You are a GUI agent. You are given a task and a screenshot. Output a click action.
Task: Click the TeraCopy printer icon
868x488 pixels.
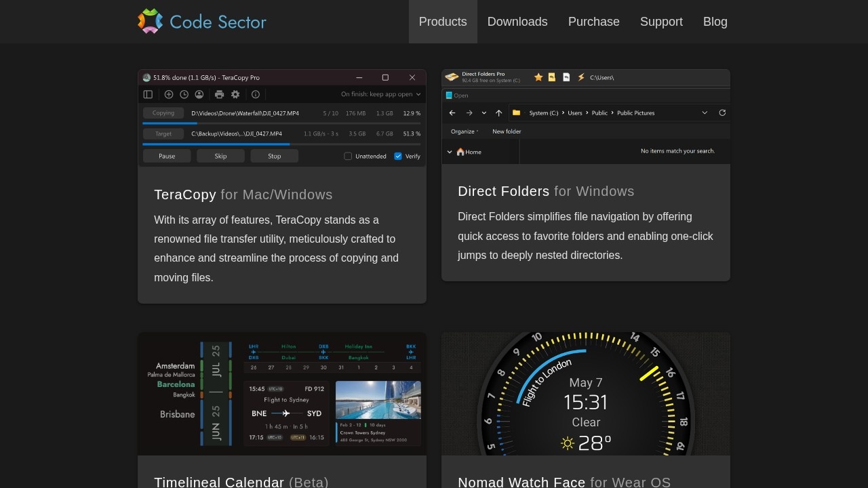pyautogui.click(x=219, y=95)
